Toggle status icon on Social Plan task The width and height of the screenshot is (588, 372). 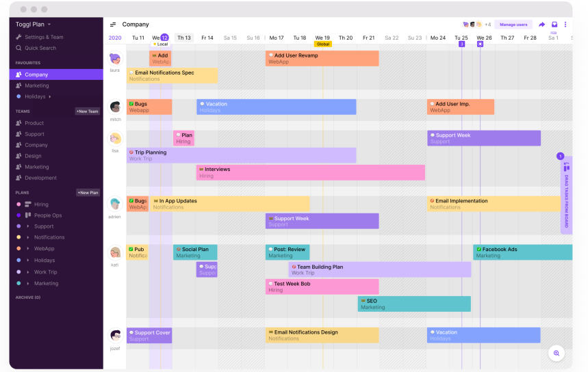pyautogui.click(x=179, y=249)
